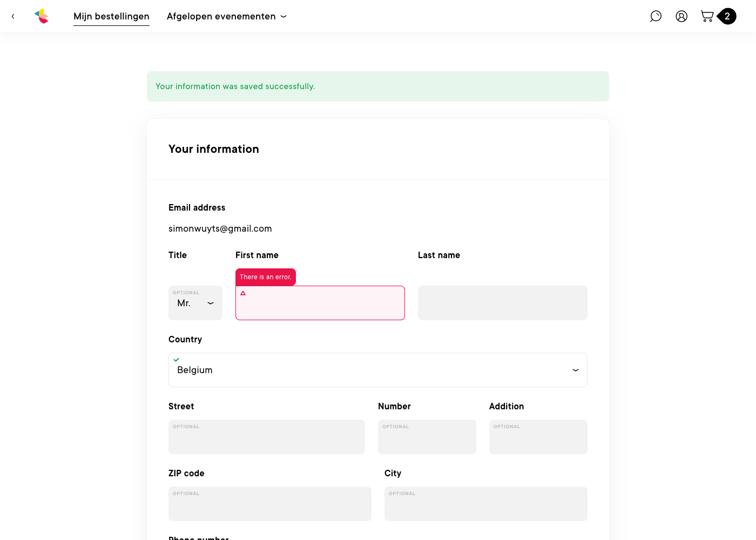The image size is (756, 540).
Task: Select the City input field
Action: (x=486, y=504)
